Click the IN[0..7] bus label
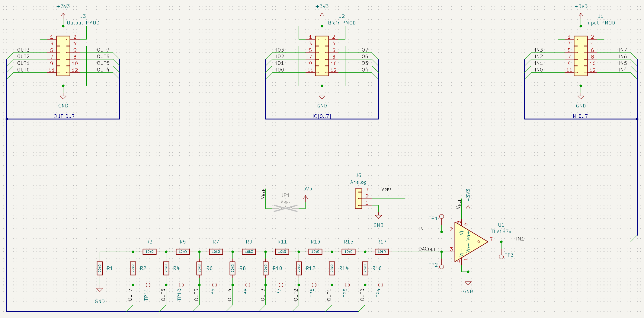Image resolution: width=644 pixels, height=318 pixels. [x=581, y=116]
